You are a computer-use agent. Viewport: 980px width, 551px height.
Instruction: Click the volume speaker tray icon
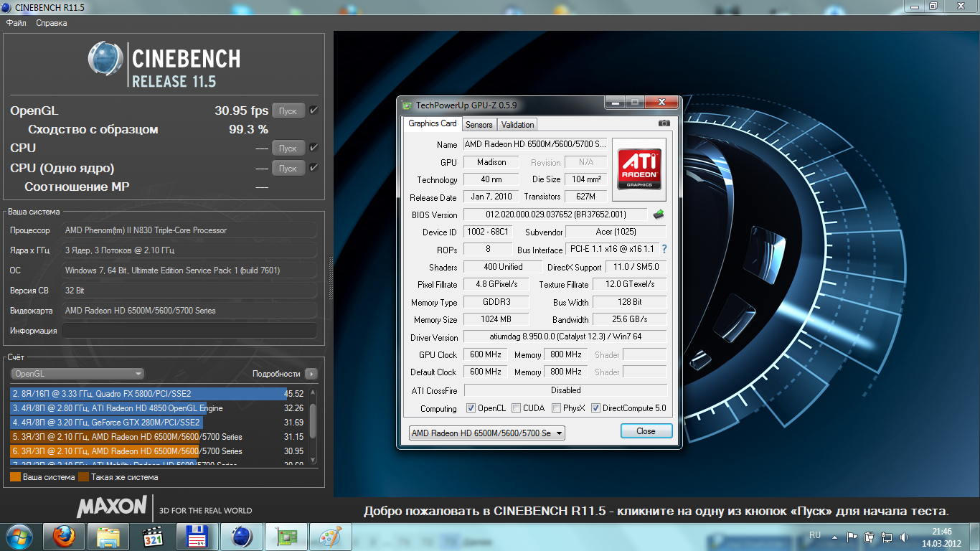pyautogui.click(x=905, y=536)
